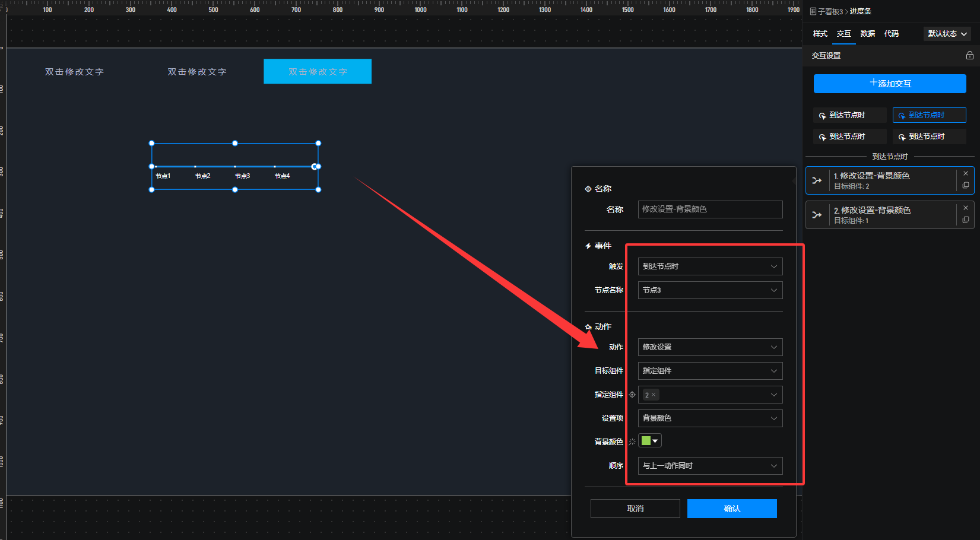Switch to the 样式 tab
This screenshot has width=980, height=540.
(x=820, y=34)
